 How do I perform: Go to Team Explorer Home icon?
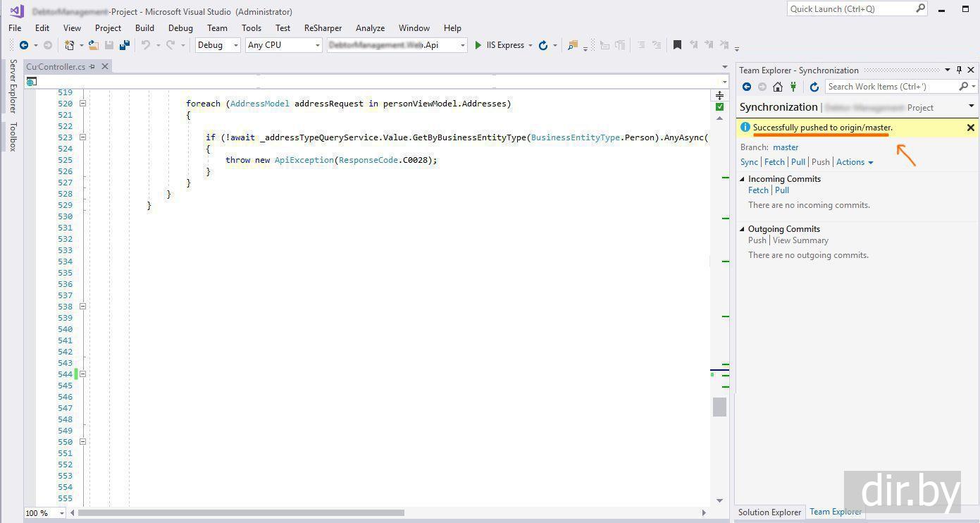[778, 87]
